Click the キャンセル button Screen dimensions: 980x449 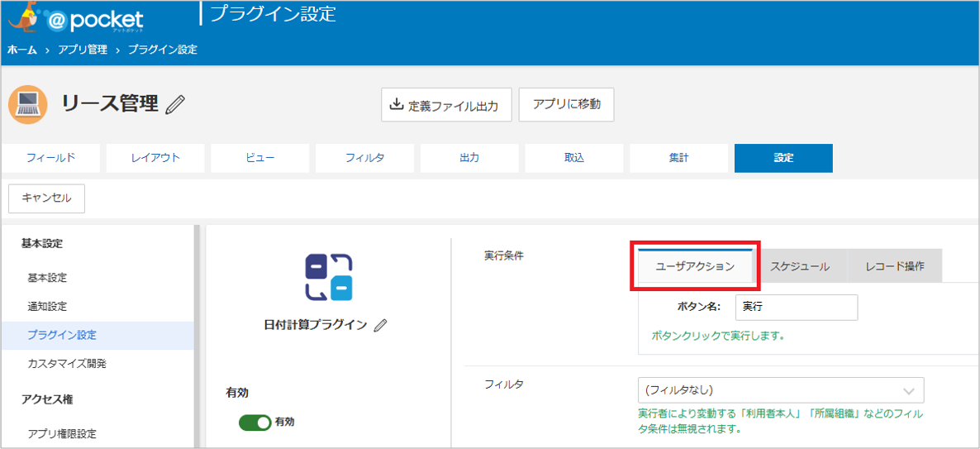(46, 198)
